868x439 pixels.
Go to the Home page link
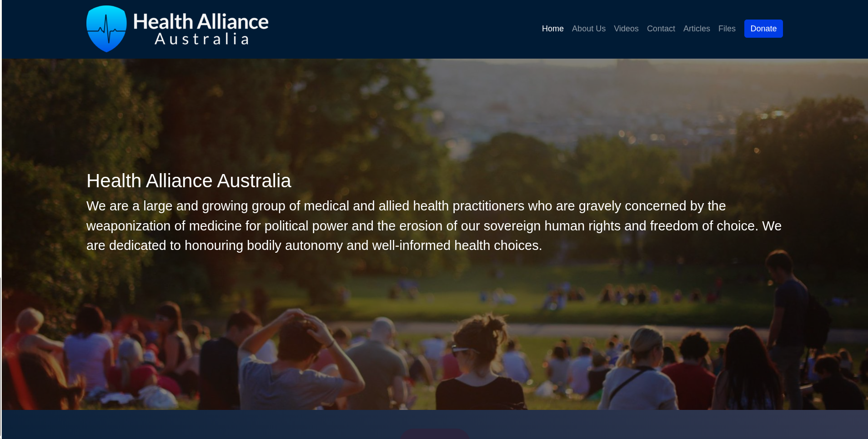pyautogui.click(x=552, y=29)
